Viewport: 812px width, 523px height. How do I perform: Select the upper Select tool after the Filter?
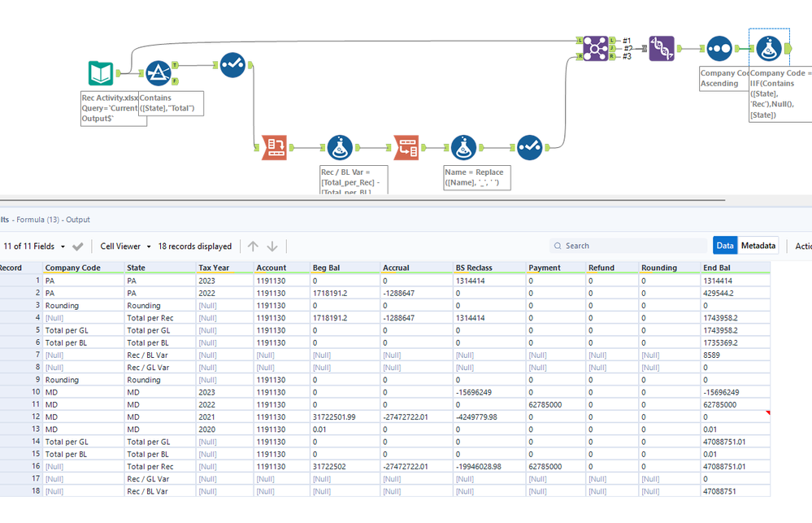[x=232, y=65]
